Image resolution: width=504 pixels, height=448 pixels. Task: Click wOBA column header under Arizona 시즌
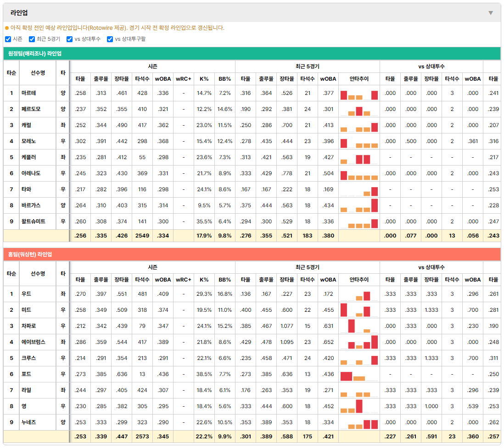(x=163, y=79)
